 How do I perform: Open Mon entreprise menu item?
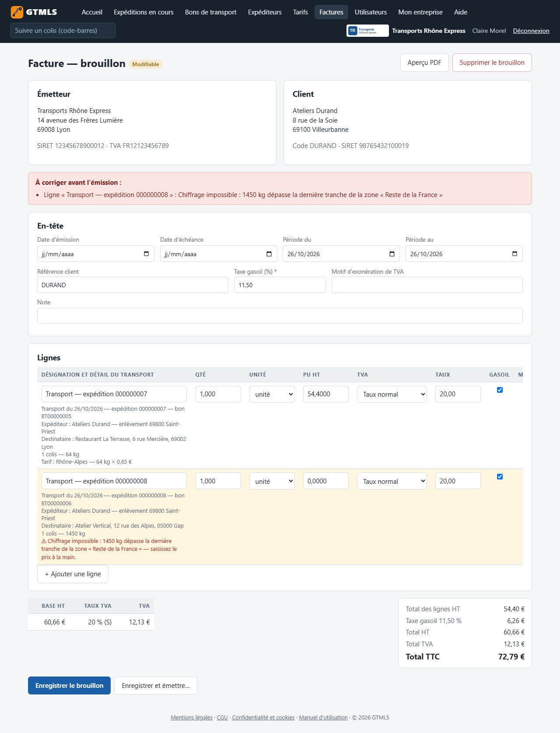420,12
